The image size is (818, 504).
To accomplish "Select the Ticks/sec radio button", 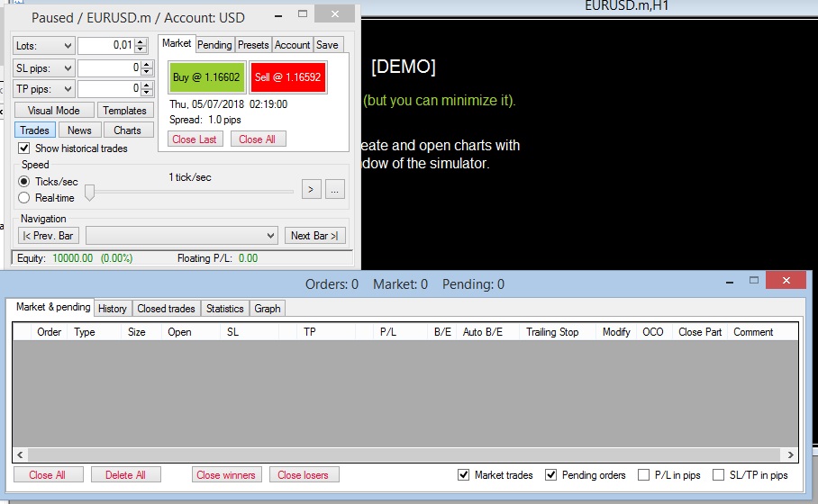I will tap(24, 182).
